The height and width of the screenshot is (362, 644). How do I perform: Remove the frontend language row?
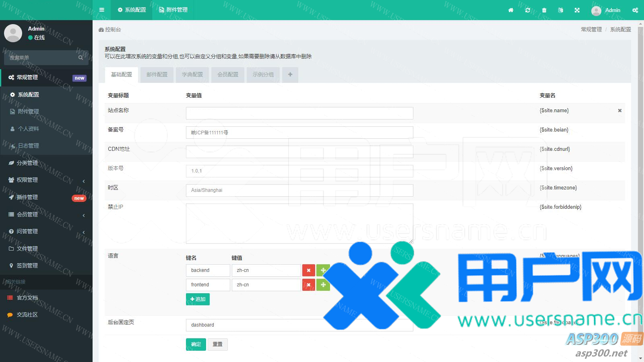point(308,285)
